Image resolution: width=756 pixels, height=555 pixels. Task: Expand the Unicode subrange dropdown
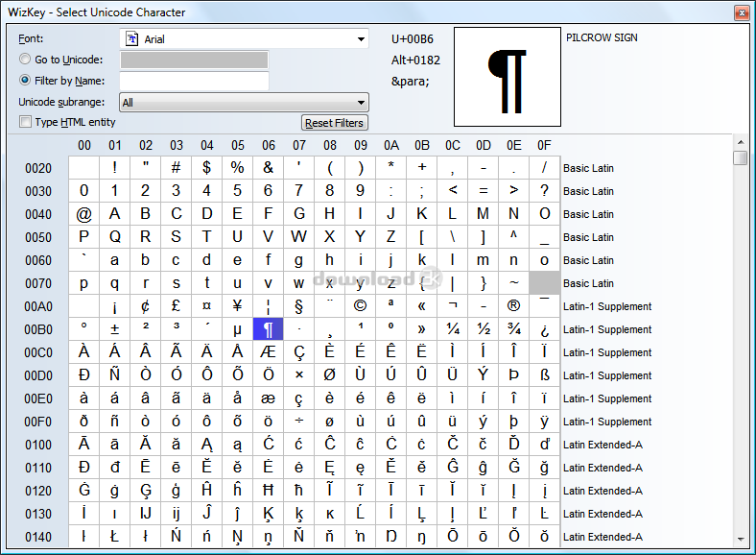click(x=244, y=102)
